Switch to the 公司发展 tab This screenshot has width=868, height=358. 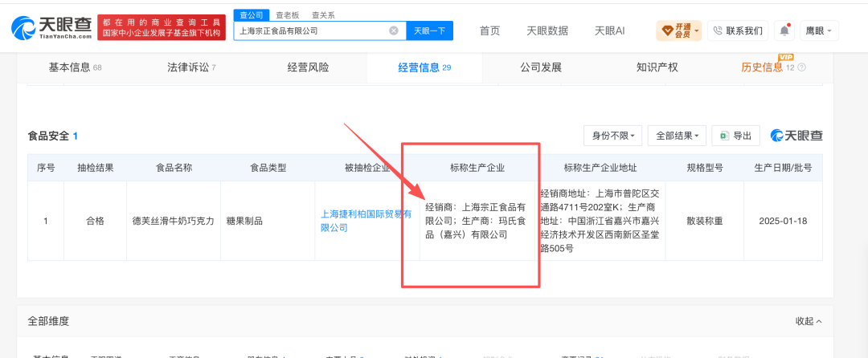541,67
